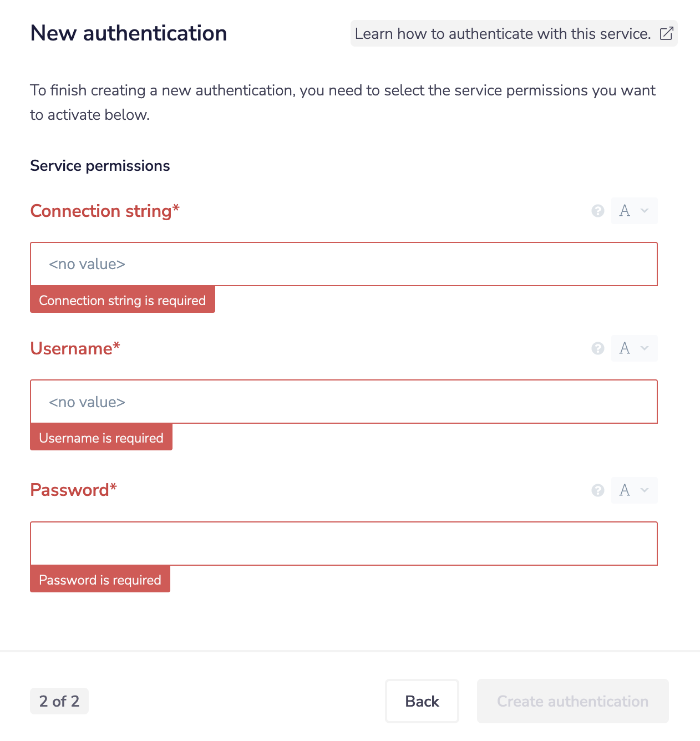Open the Password value type dropdown

click(x=634, y=490)
